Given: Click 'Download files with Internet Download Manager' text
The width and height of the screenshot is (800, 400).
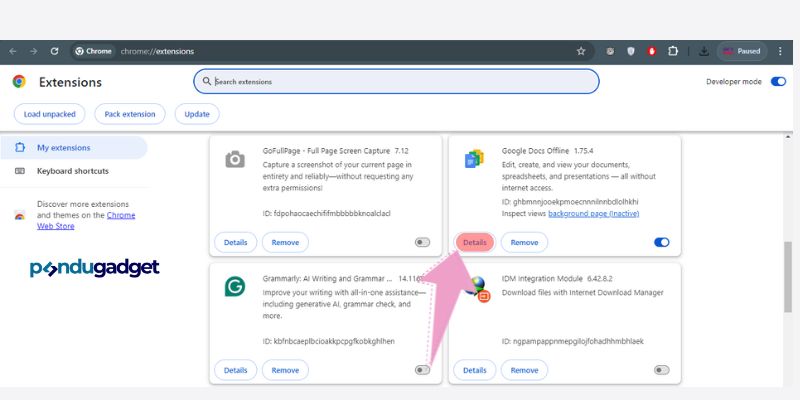Looking at the screenshot, I should [x=583, y=292].
